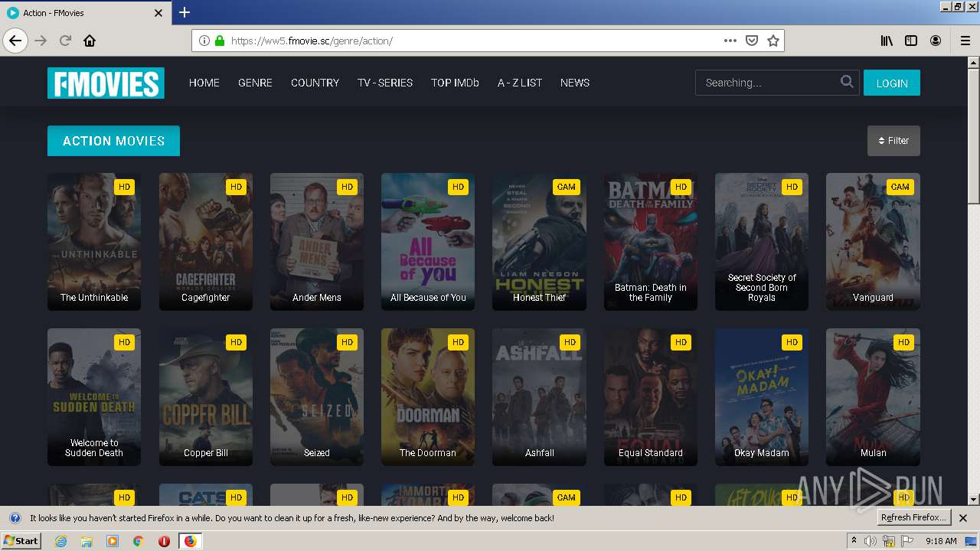The image size is (980, 551).
Task: Open the Okay Madam movie poster
Action: 762,397
